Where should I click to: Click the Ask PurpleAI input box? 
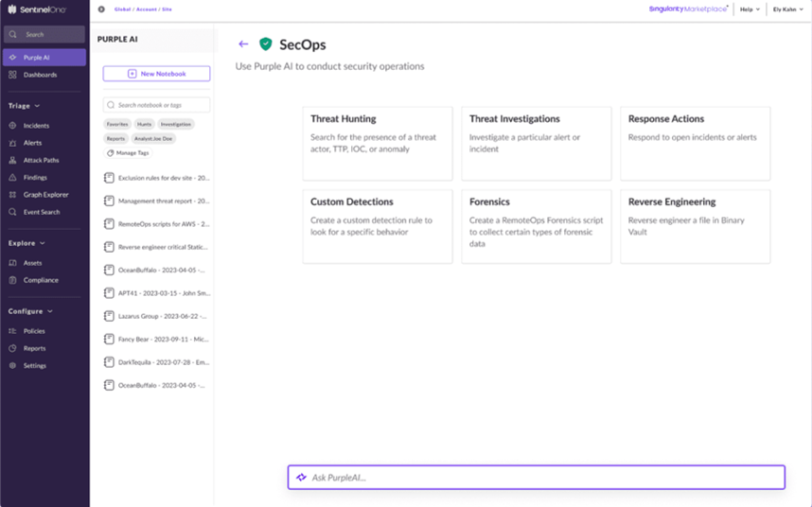tap(537, 477)
